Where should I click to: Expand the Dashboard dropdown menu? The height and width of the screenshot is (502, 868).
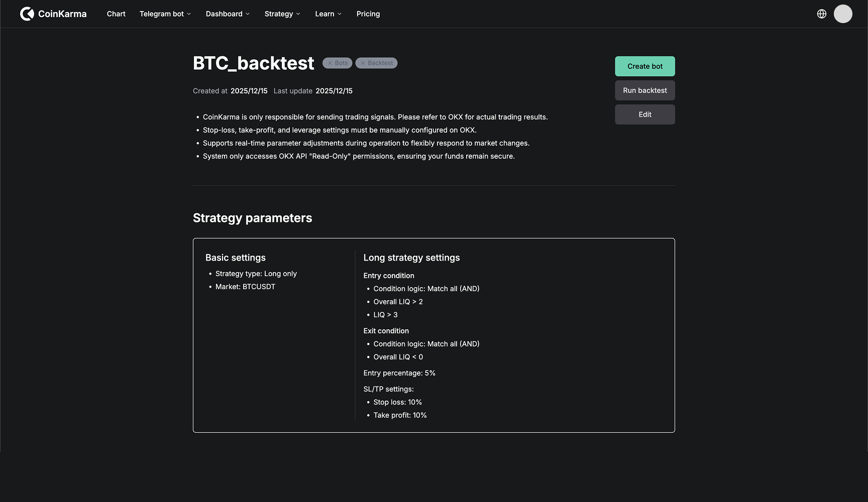(228, 14)
